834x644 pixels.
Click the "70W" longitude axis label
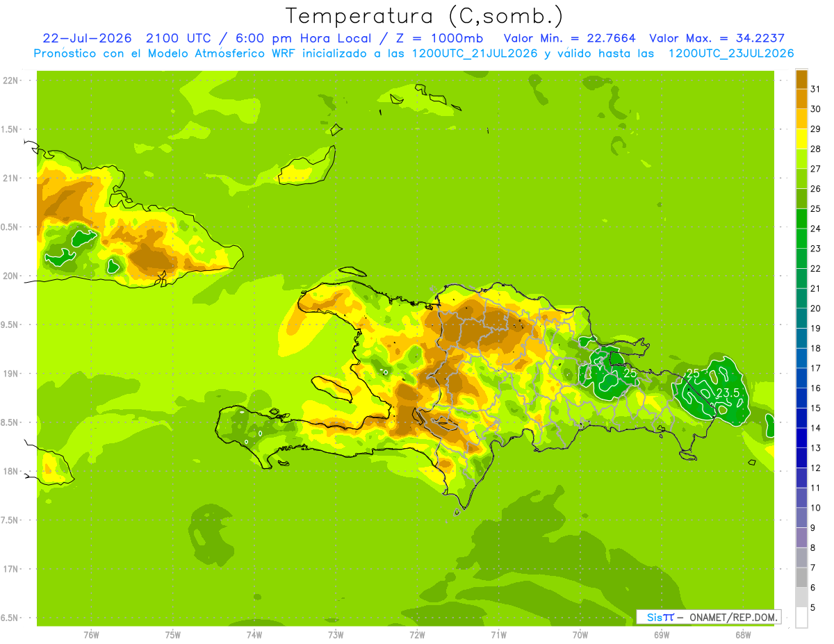pos(580,635)
